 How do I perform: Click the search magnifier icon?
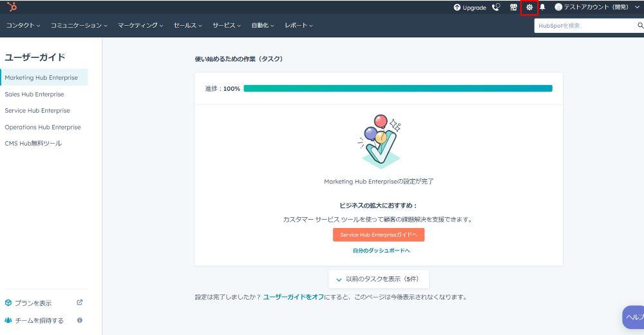[x=640, y=26]
